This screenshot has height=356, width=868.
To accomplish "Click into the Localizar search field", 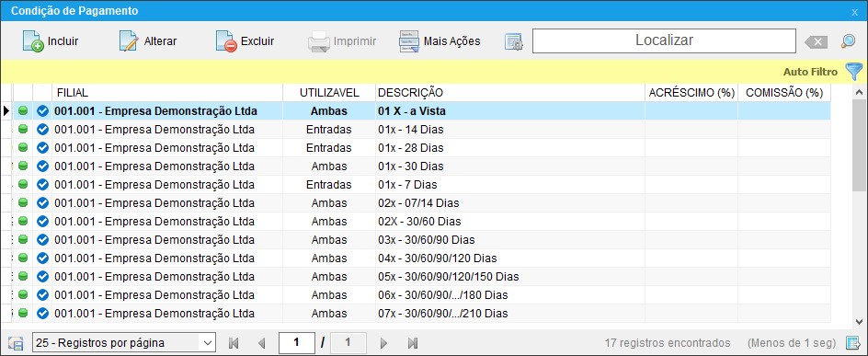I will [664, 41].
